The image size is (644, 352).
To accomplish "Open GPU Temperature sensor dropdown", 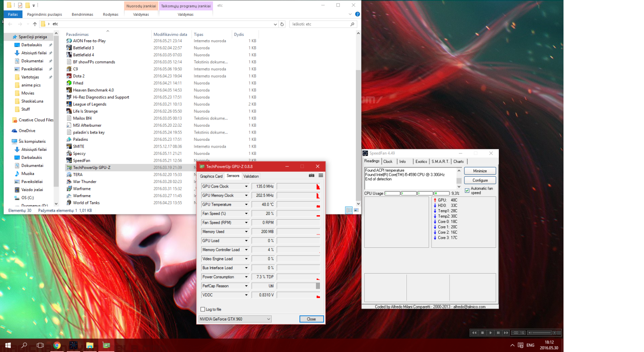I will pos(246,204).
